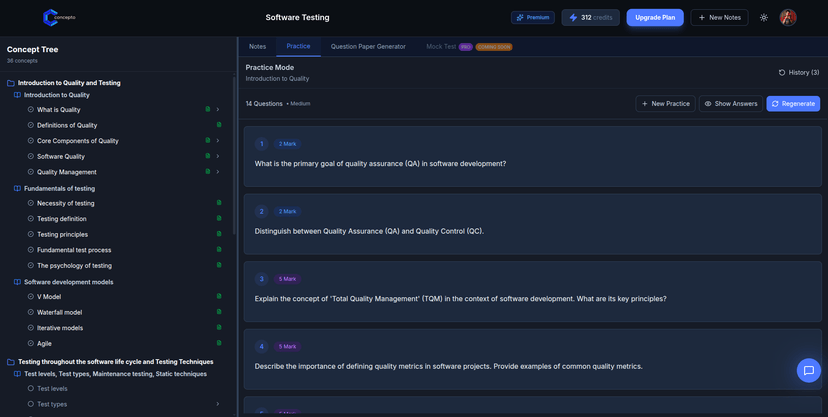Expand the Core Components of Quality chevron
The image size is (828, 417).
click(x=218, y=141)
